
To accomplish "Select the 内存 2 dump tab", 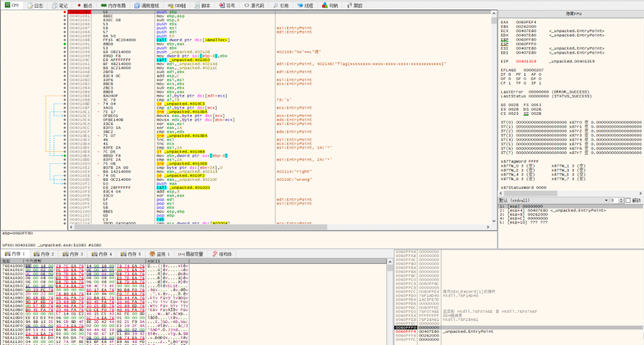I will pyautogui.click(x=45, y=254).
